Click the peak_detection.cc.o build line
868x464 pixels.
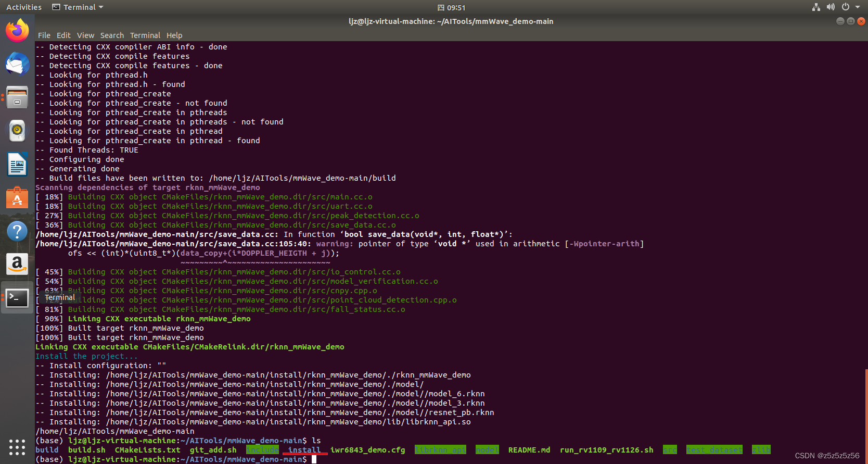pyautogui.click(x=227, y=216)
